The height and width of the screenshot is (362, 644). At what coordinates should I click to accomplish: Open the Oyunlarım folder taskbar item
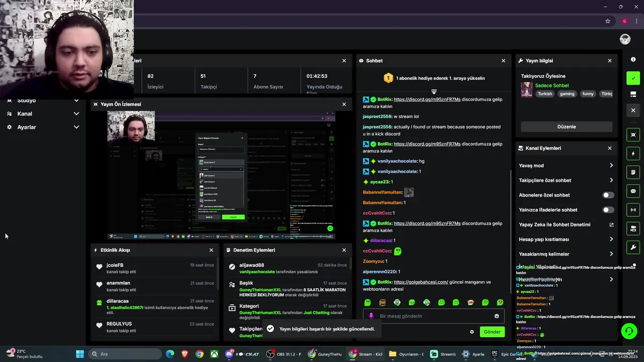point(407,354)
